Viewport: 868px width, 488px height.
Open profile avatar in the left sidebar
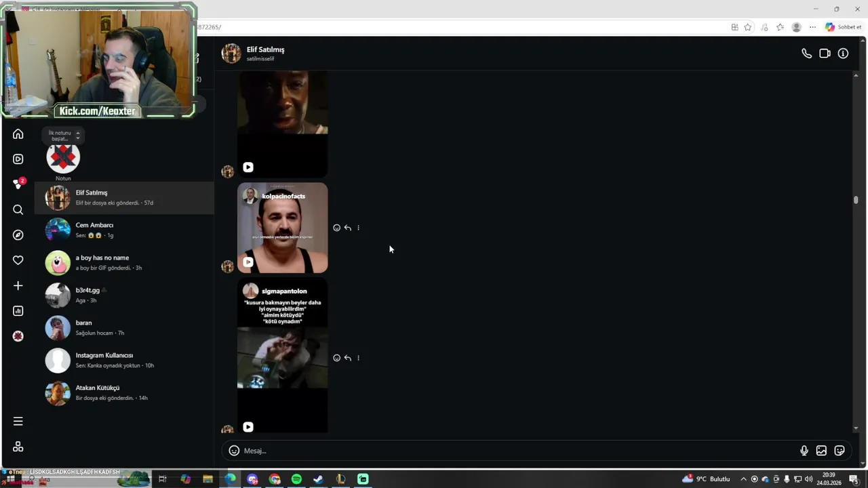coord(18,336)
